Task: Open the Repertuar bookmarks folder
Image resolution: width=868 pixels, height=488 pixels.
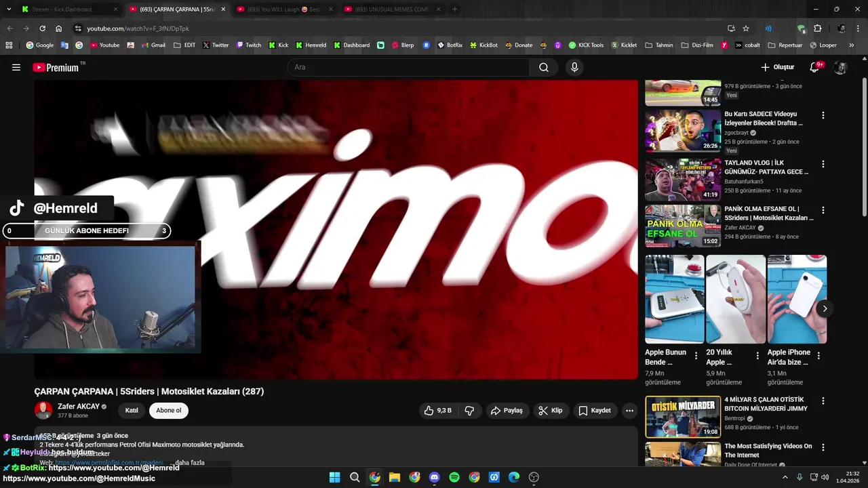Action: pyautogui.click(x=785, y=45)
